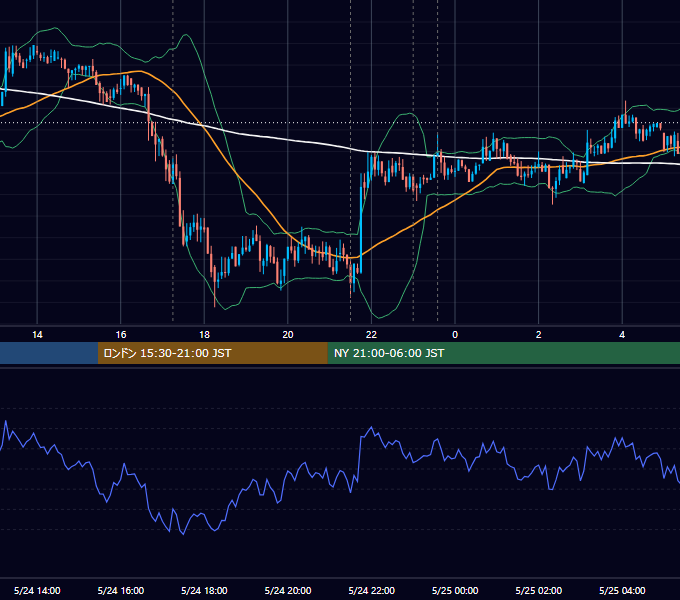Screen dimensions: 680x600
Task: Click the blue session bar before London
Action: pos(49,353)
